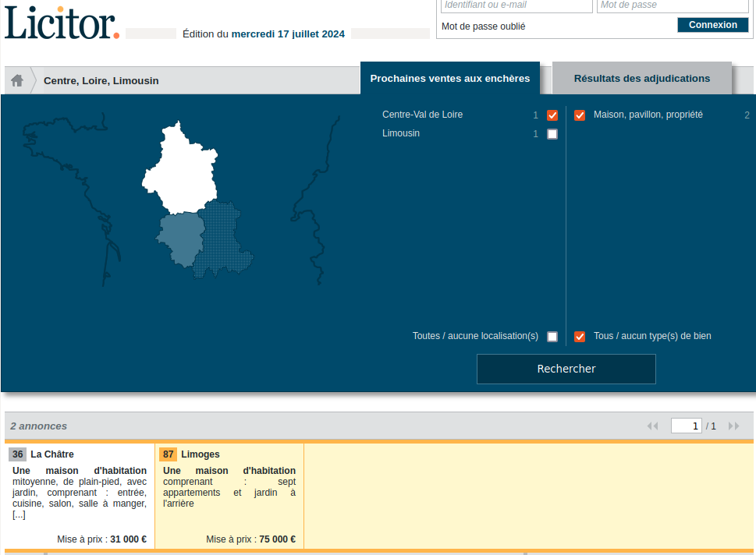This screenshot has width=756, height=555.
Task: Click the Licitor logo
Action: [62, 23]
